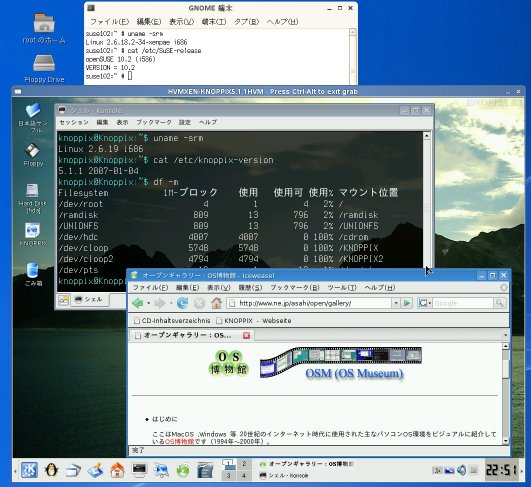The image size is (531, 487).
Task: Click the search magnifier button in Iceweasel
Action: (x=500, y=303)
